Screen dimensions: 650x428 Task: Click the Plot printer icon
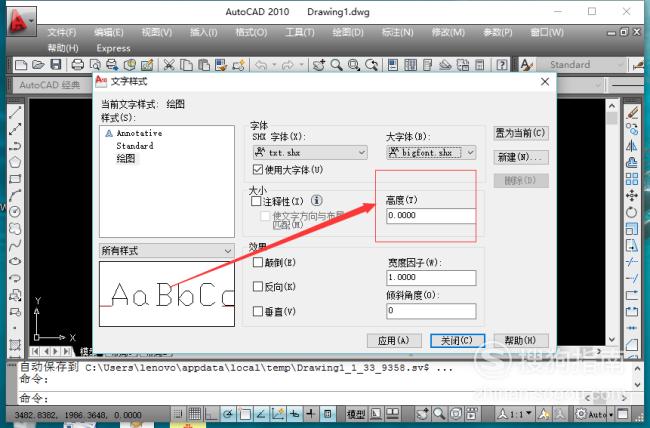(78, 65)
